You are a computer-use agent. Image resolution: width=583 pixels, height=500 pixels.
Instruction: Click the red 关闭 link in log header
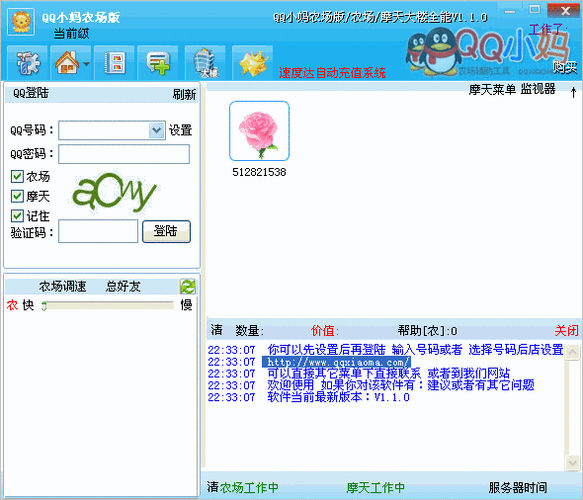click(567, 330)
